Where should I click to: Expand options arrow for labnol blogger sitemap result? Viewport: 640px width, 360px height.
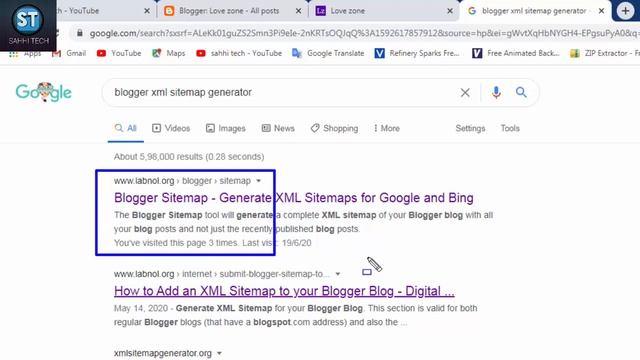[x=258, y=181]
